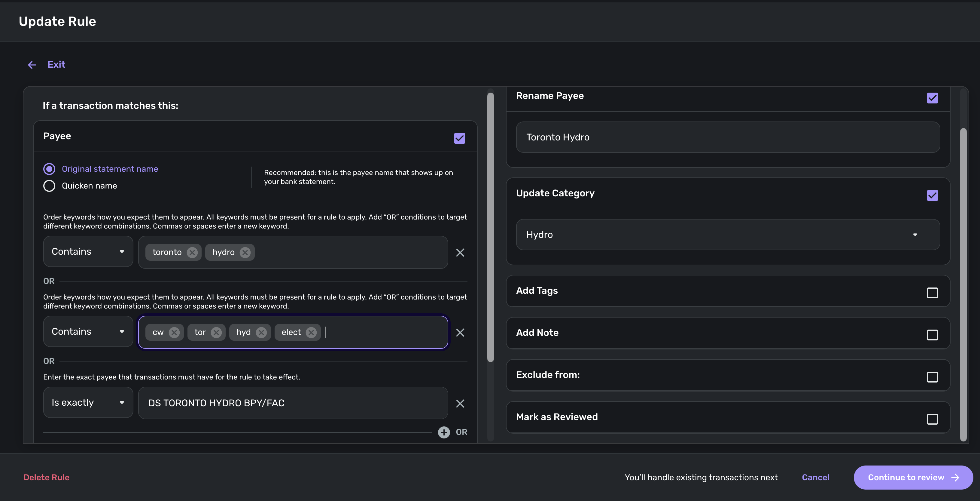980x501 pixels.
Task: Delete the 'cw' keyword chip
Action: pyautogui.click(x=174, y=332)
